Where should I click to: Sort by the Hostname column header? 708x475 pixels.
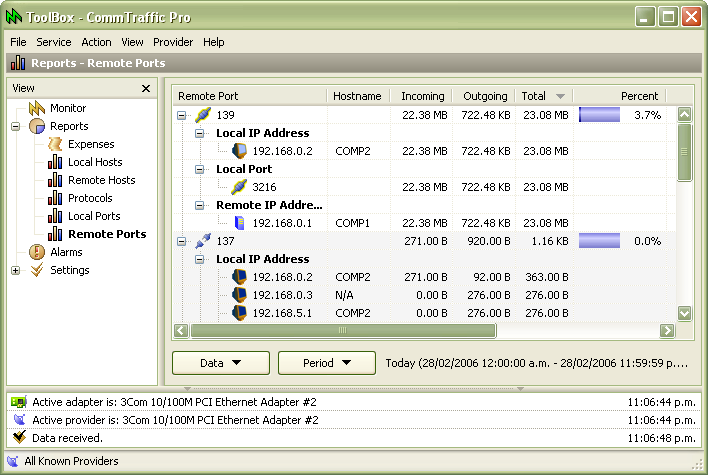pyautogui.click(x=358, y=96)
